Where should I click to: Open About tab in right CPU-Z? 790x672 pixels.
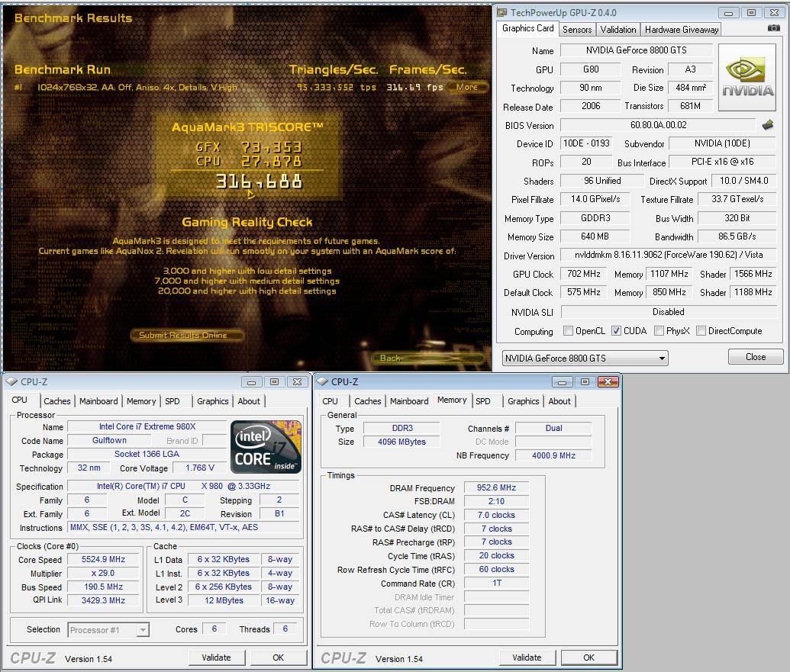tap(559, 401)
